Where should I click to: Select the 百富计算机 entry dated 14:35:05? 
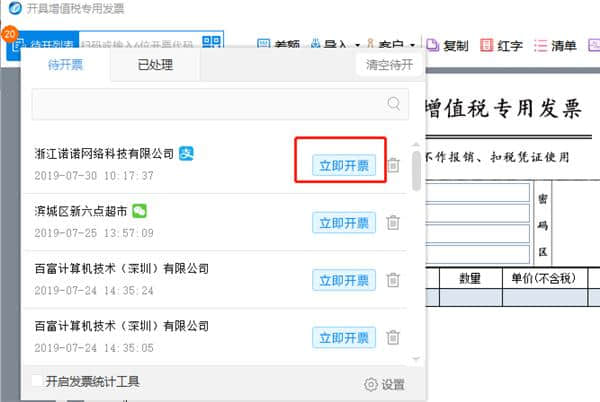tap(122, 326)
